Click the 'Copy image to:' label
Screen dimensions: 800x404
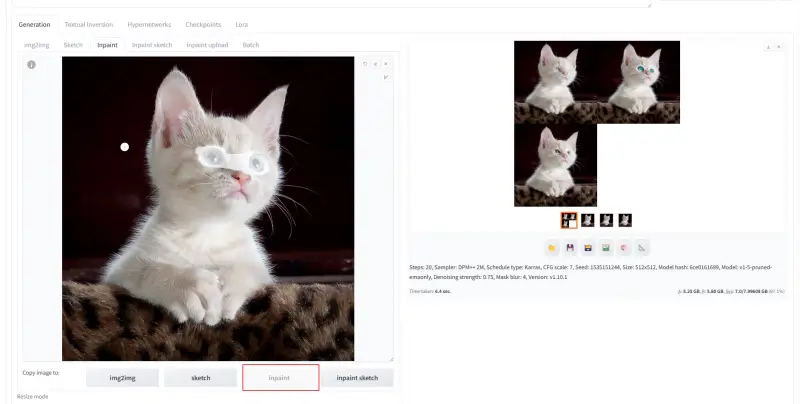[x=41, y=372]
